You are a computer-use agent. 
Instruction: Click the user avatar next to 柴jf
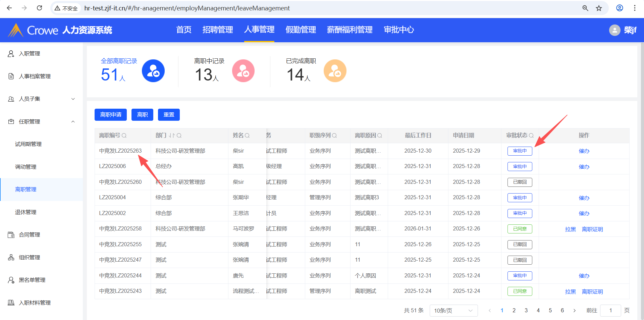point(614,30)
